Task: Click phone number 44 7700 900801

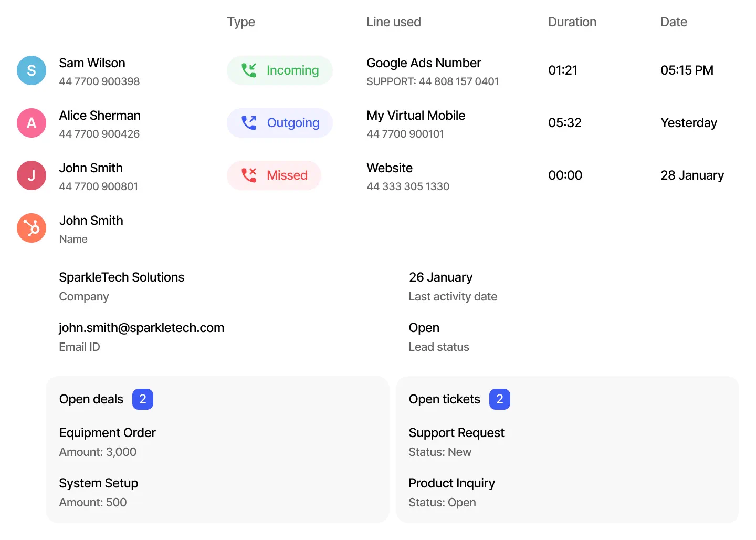Action: point(99,186)
